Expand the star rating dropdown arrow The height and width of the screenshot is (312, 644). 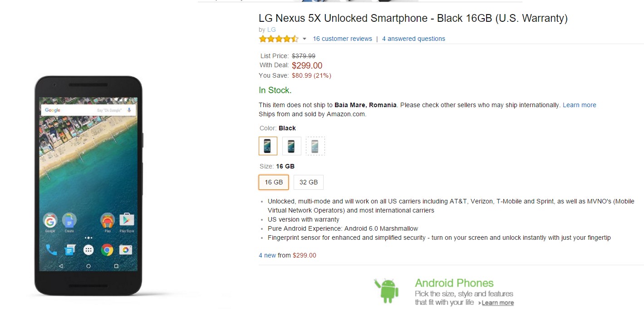(305, 39)
